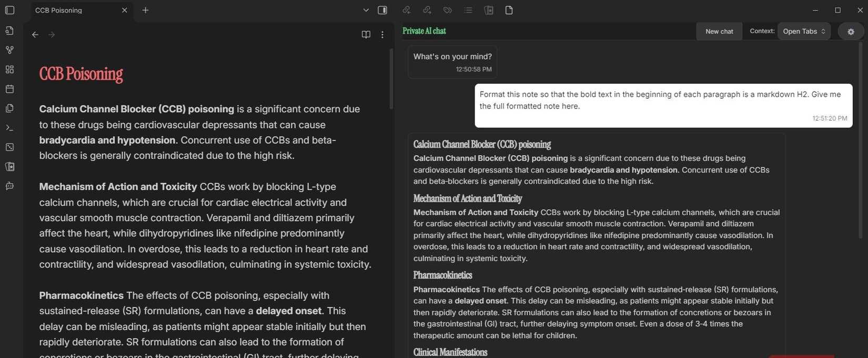Toggle the right sidebar

pyautogui.click(x=382, y=10)
